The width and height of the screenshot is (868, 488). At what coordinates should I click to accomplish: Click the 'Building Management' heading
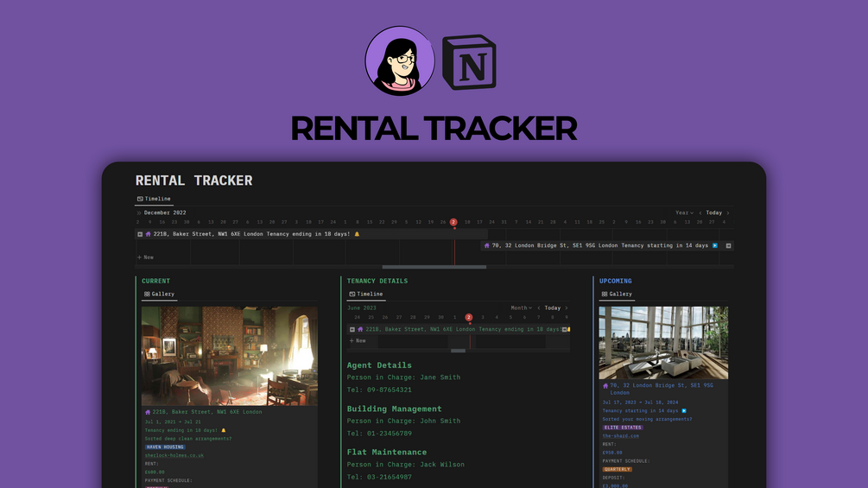click(x=394, y=409)
